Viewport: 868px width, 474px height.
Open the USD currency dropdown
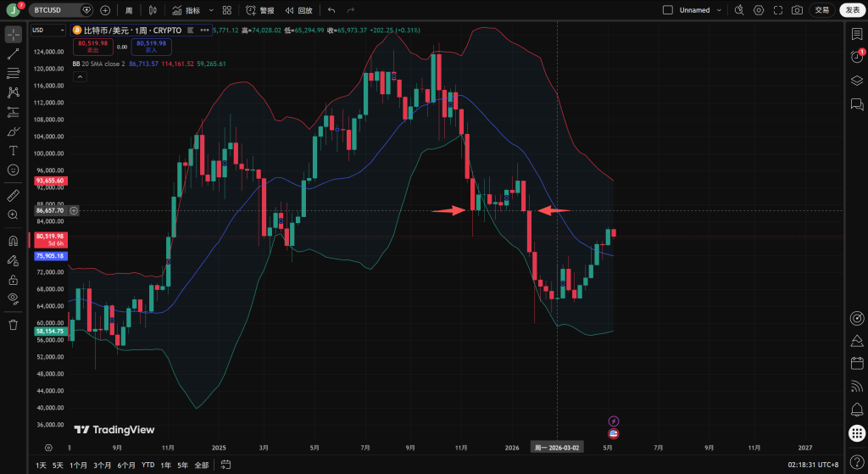tap(48, 30)
